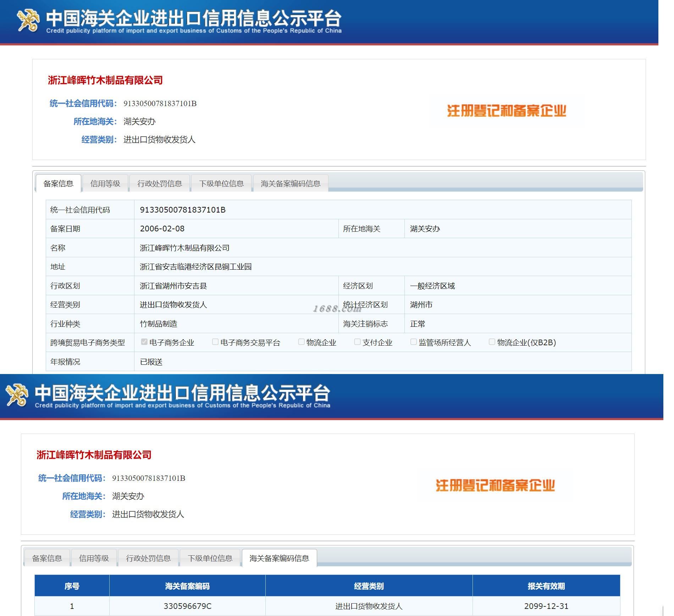Viewport: 674px width, 616px height.
Task: Click address 浙江省安吉临港经济区昆铜工业园
Action: pos(196,266)
